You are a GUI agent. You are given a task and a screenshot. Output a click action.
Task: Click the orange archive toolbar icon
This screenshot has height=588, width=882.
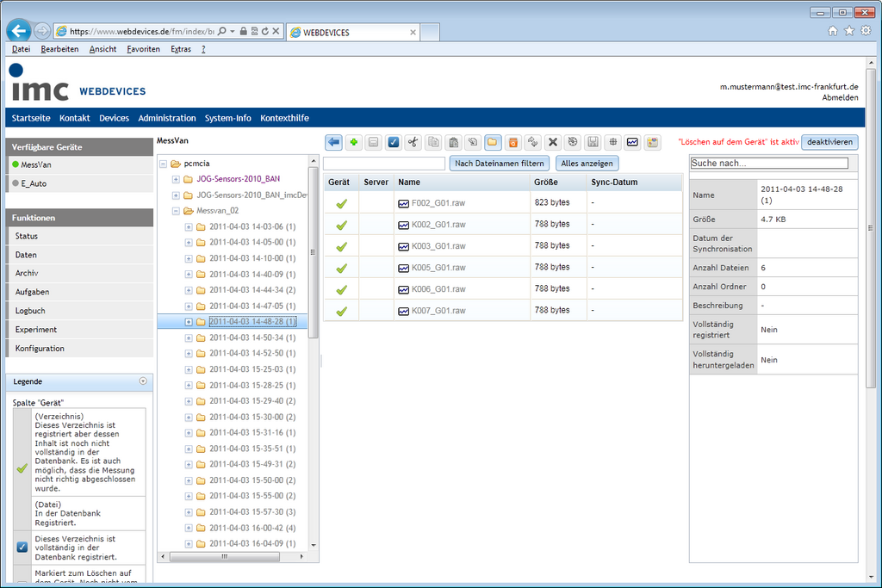pyautogui.click(x=512, y=142)
